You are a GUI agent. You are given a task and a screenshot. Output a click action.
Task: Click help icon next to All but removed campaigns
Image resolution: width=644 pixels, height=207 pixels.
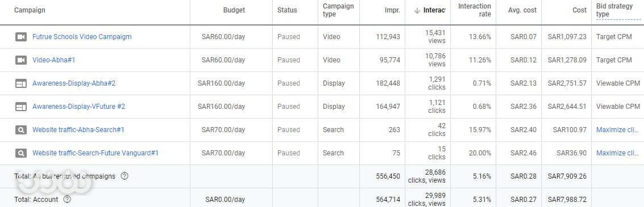pyautogui.click(x=124, y=176)
